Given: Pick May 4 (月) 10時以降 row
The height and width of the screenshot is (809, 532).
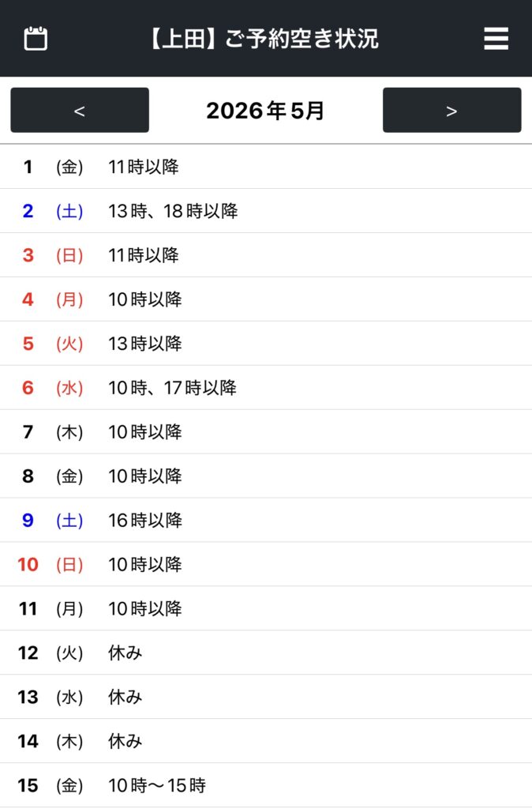Looking at the screenshot, I should coord(266,299).
